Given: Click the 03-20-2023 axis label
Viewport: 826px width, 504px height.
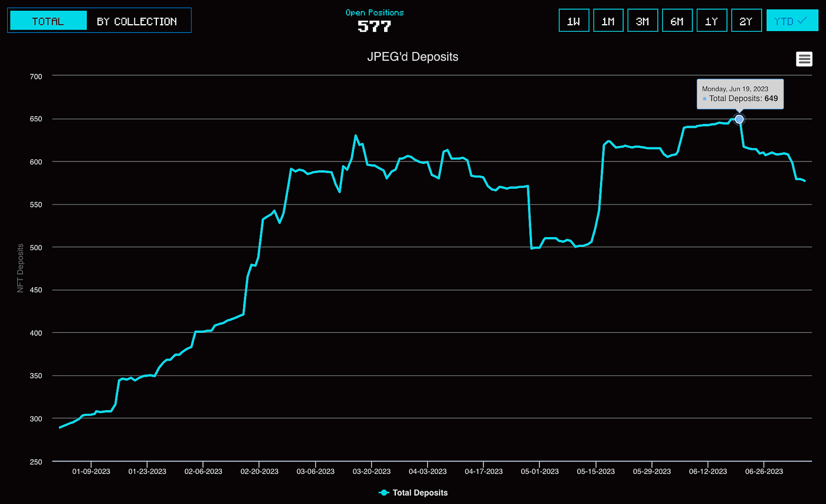Looking at the screenshot, I should 371,472.
